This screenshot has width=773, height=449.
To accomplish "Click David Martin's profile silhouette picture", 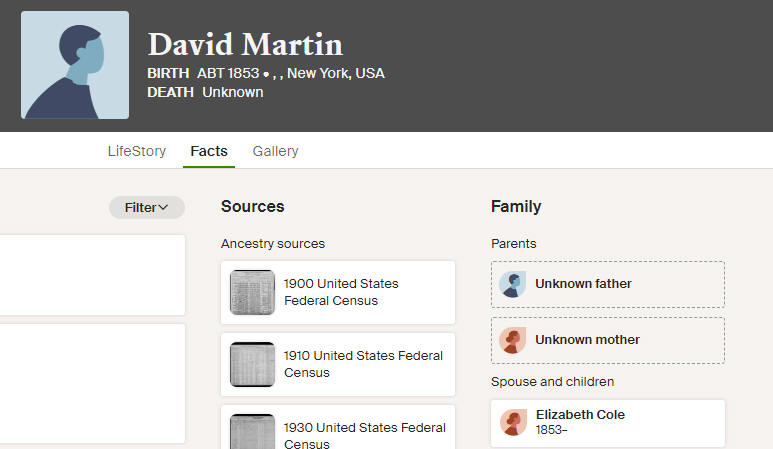I will click(75, 65).
